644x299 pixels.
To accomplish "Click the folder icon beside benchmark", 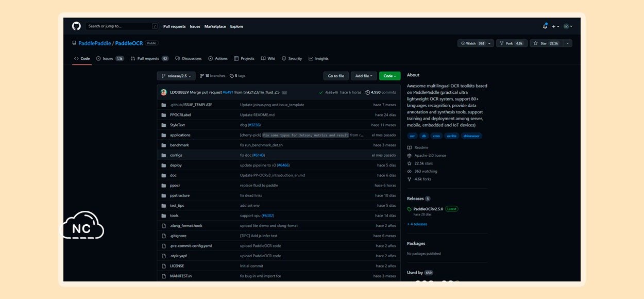I will point(163,145).
